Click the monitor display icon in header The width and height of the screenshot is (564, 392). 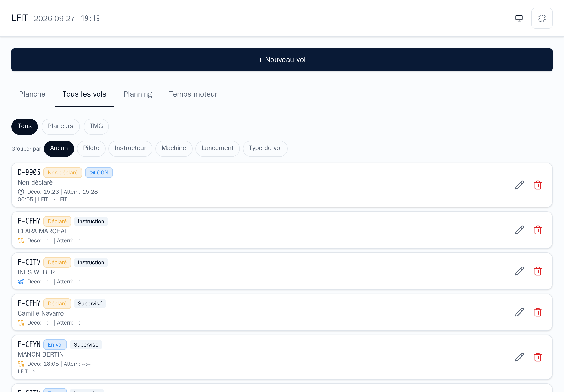click(519, 18)
